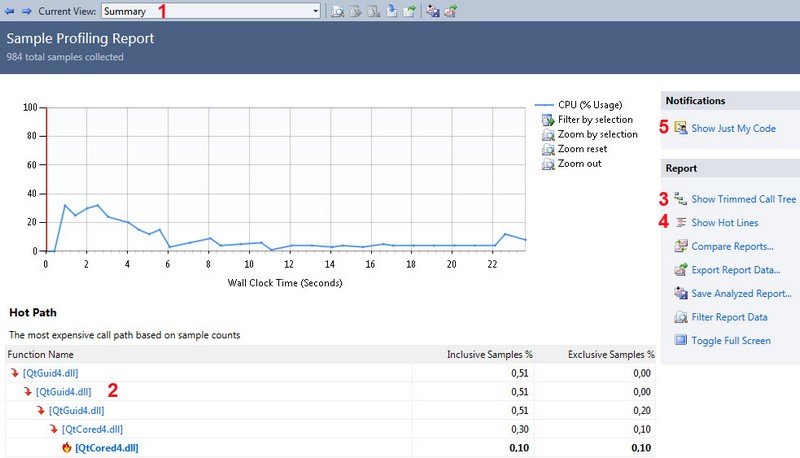The height and width of the screenshot is (458, 800).
Task: Open the bold QtCored4.dll hot function
Action: (106, 448)
